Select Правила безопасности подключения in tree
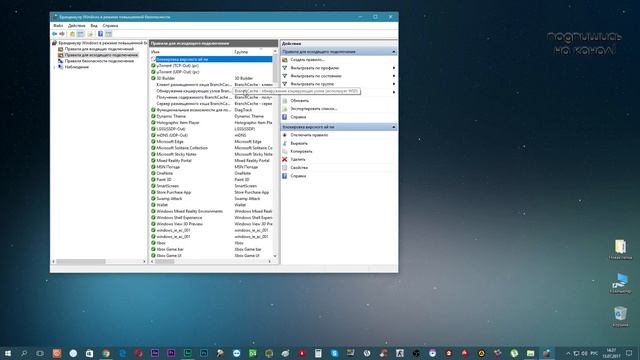 [x=99, y=61]
